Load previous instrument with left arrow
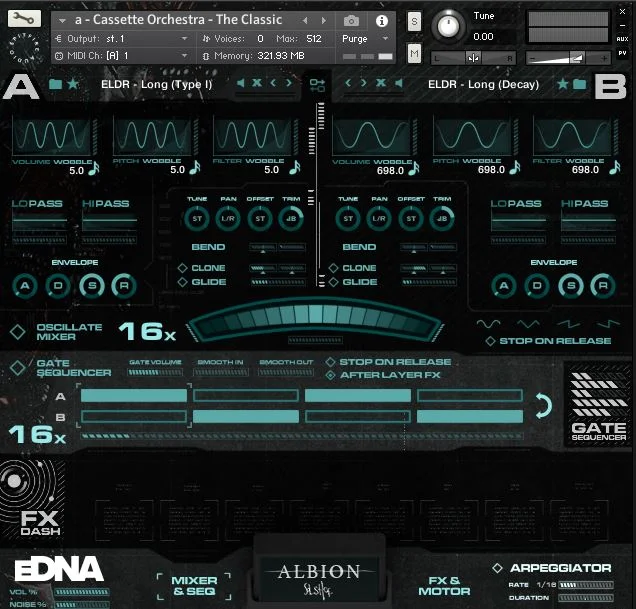The height and width of the screenshot is (609, 636). [x=305, y=20]
